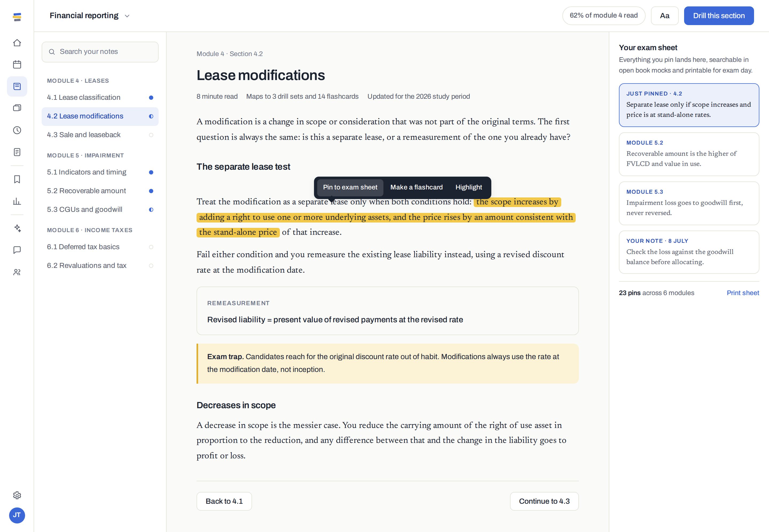Viewport: 769px width, 532px height.
Task: Open 5.3 CGUs and goodwill section
Action: pos(100,210)
